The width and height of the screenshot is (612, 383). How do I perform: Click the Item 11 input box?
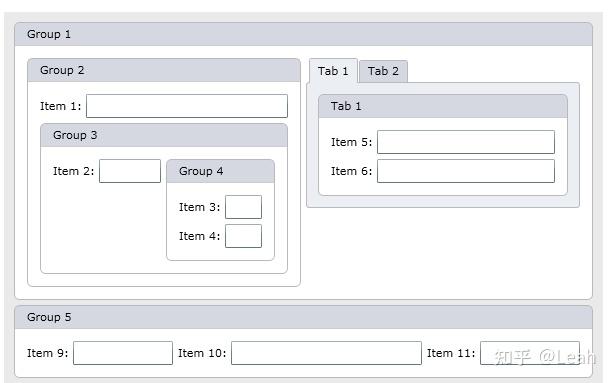pos(530,353)
